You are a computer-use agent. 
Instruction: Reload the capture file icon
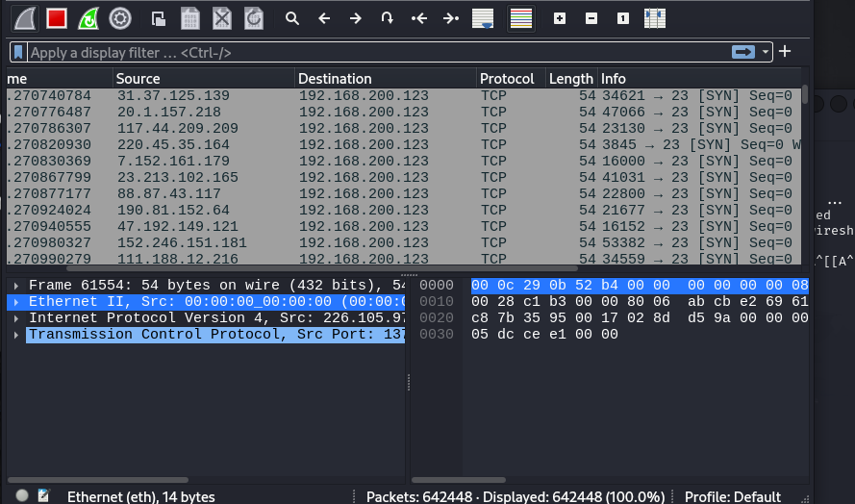(x=253, y=18)
